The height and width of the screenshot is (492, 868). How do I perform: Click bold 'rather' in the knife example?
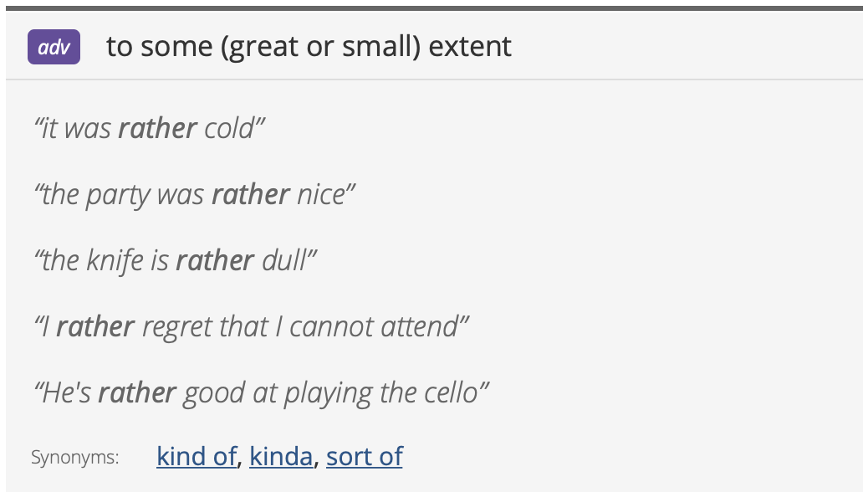[x=215, y=260]
